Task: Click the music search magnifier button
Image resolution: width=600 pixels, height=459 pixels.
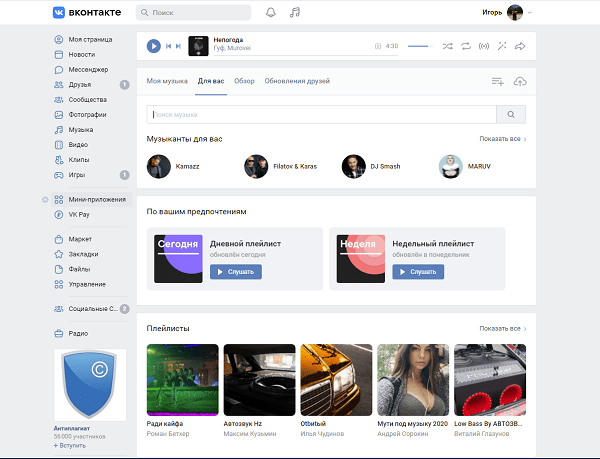Action: (x=511, y=114)
